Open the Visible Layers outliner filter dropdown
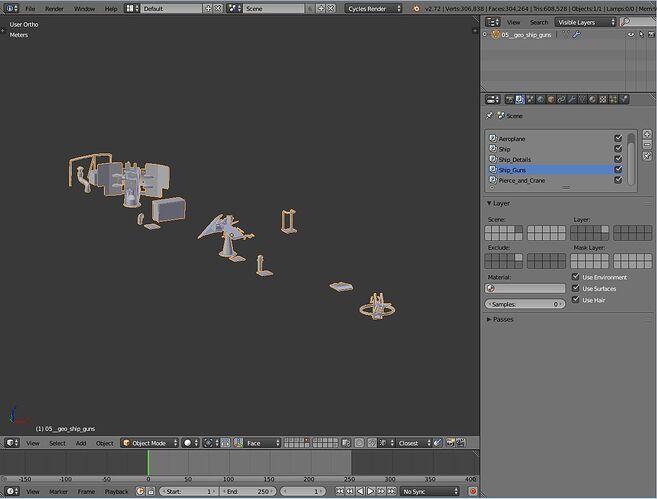This screenshot has height=499, width=657. click(x=585, y=22)
